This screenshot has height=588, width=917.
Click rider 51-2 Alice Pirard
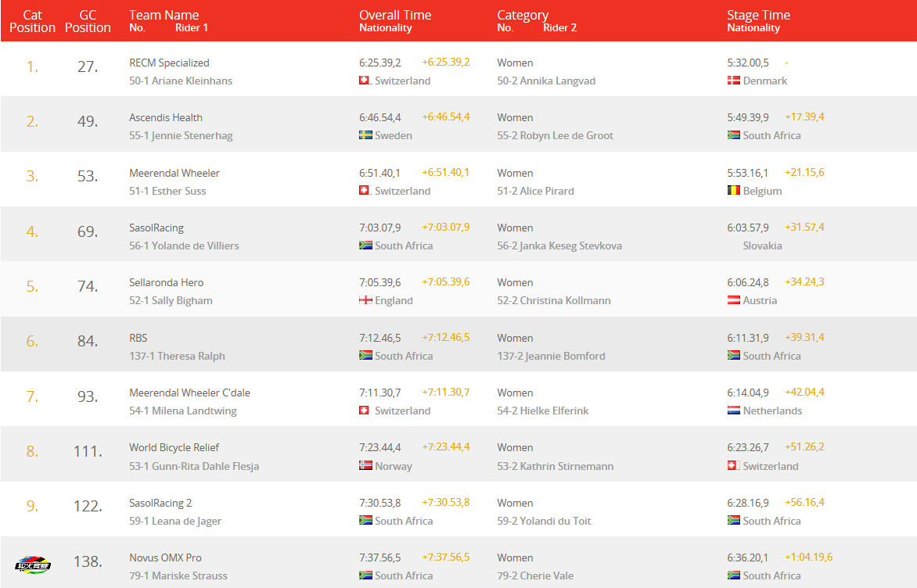click(536, 191)
